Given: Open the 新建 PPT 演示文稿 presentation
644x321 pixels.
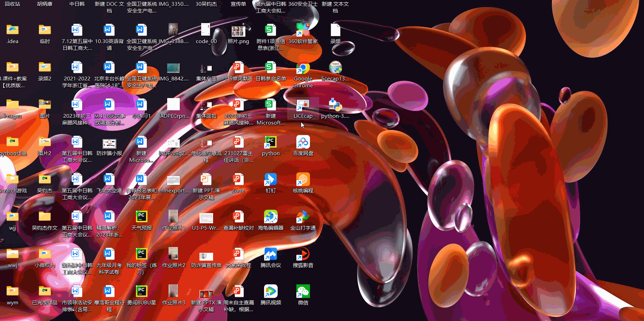Looking at the screenshot, I should (x=206, y=180).
